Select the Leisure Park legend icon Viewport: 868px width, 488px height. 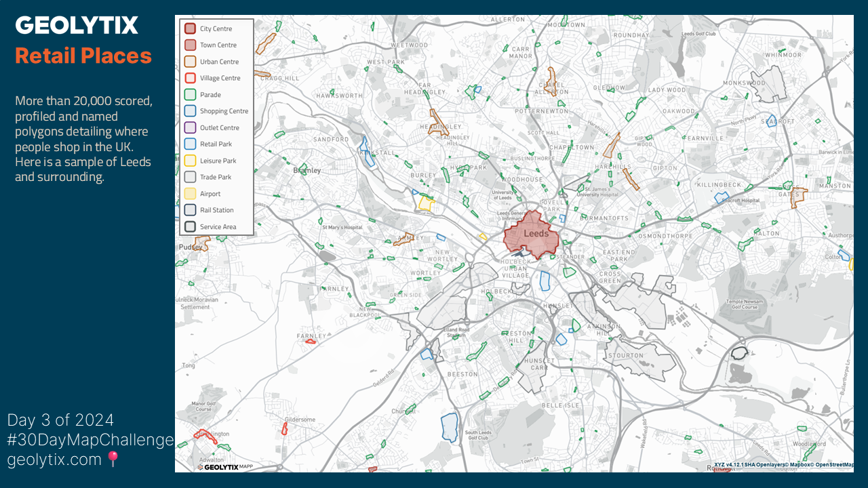(x=191, y=161)
